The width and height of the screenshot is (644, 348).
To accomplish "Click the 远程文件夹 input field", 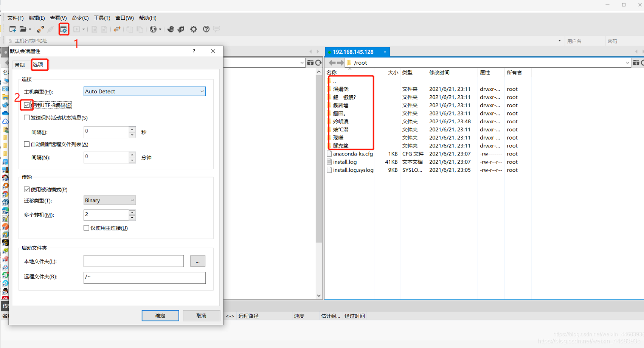I will 144,278.
